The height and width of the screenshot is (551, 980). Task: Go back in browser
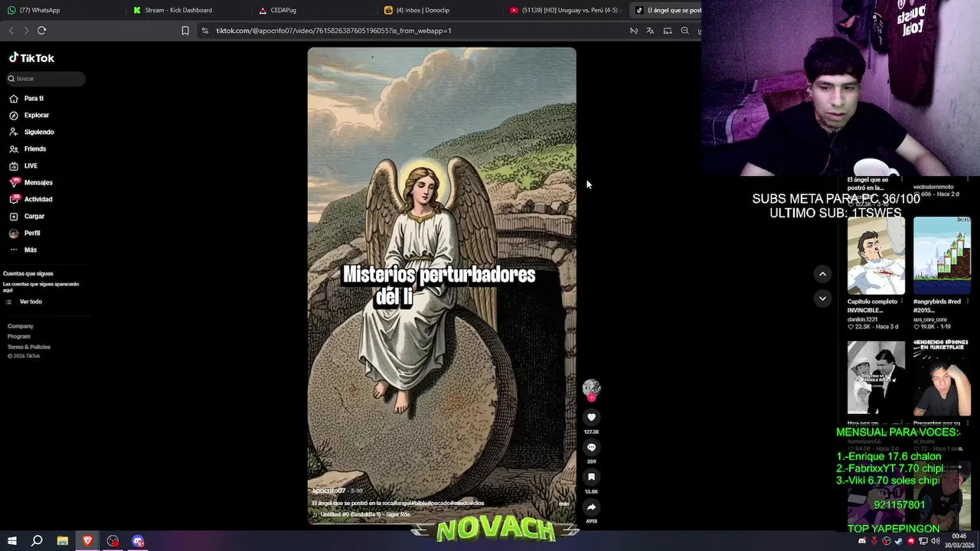tap(11, 31)
